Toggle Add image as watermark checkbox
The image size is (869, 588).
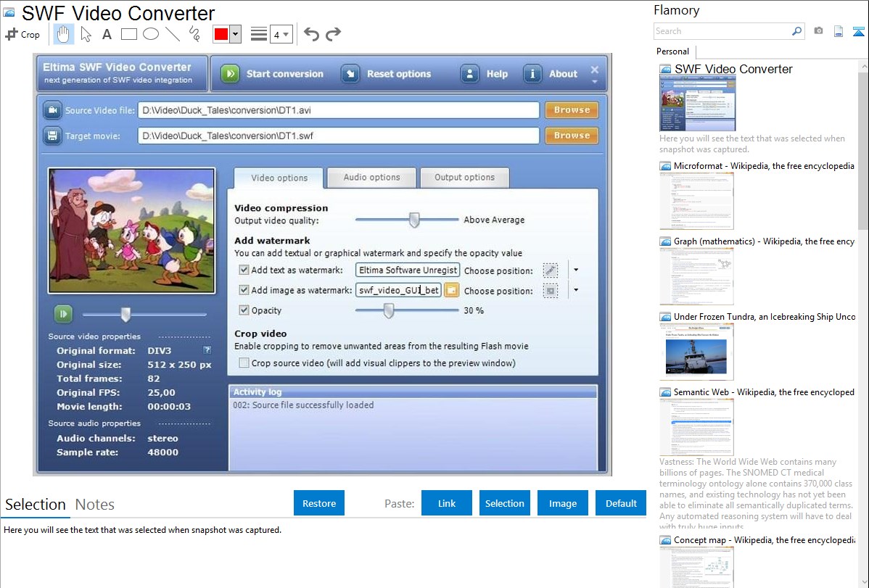244,290
